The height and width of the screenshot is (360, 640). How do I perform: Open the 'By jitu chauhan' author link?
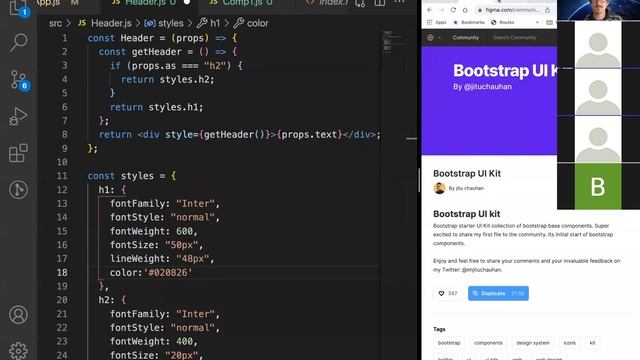click(x=466, y=189)
